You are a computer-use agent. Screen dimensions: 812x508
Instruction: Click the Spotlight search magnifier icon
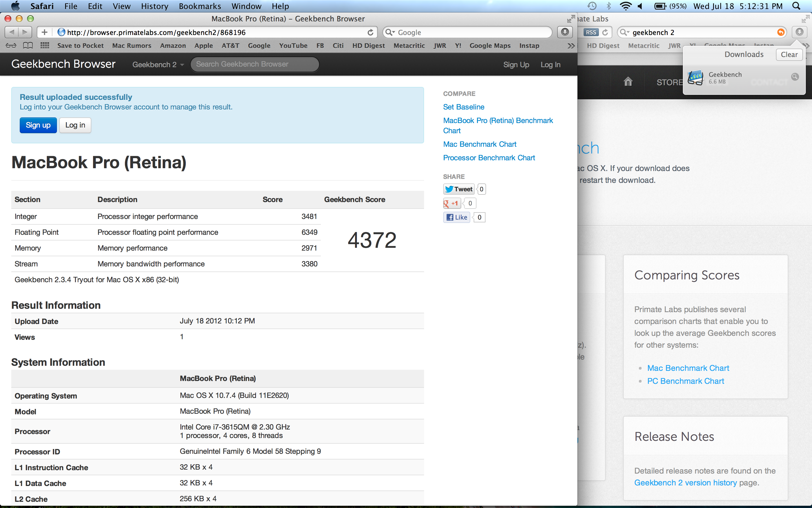pyautogui.click(x=796, y=6)
